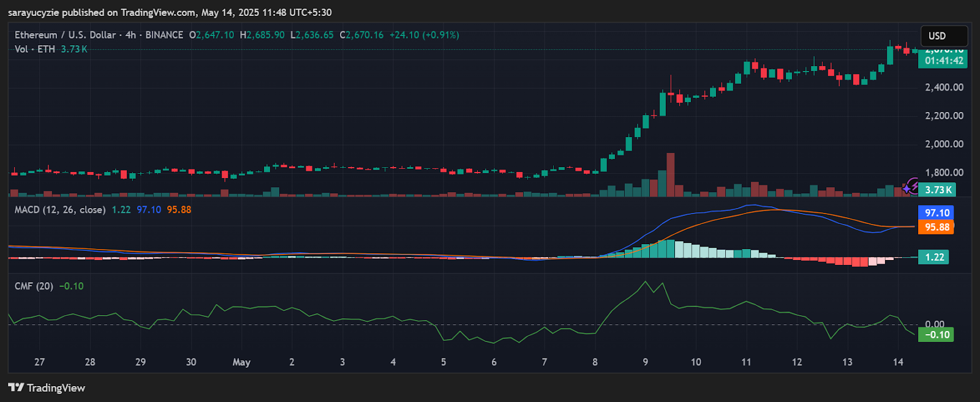Click the 0.00 CMF zero-line label
The image size is (980, 402).
pyautogui.click(x=935, y=324)
